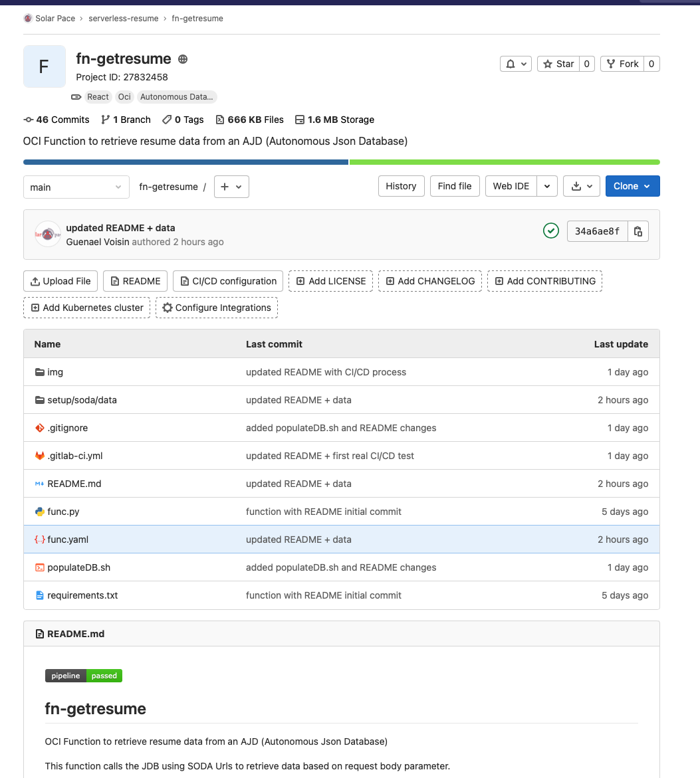Viewport: 700px width, 778px height.
Task: Click the React topic tag
Action: coord(98,97)
